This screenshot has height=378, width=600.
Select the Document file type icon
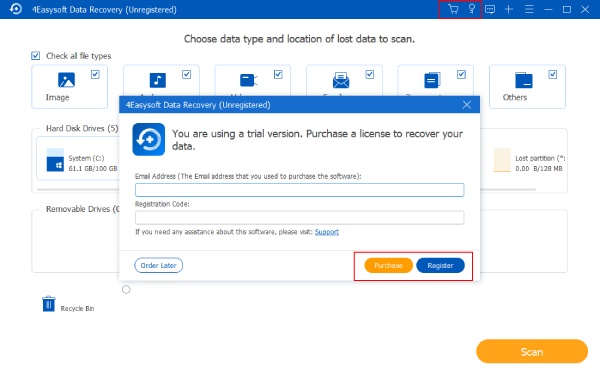432,80
